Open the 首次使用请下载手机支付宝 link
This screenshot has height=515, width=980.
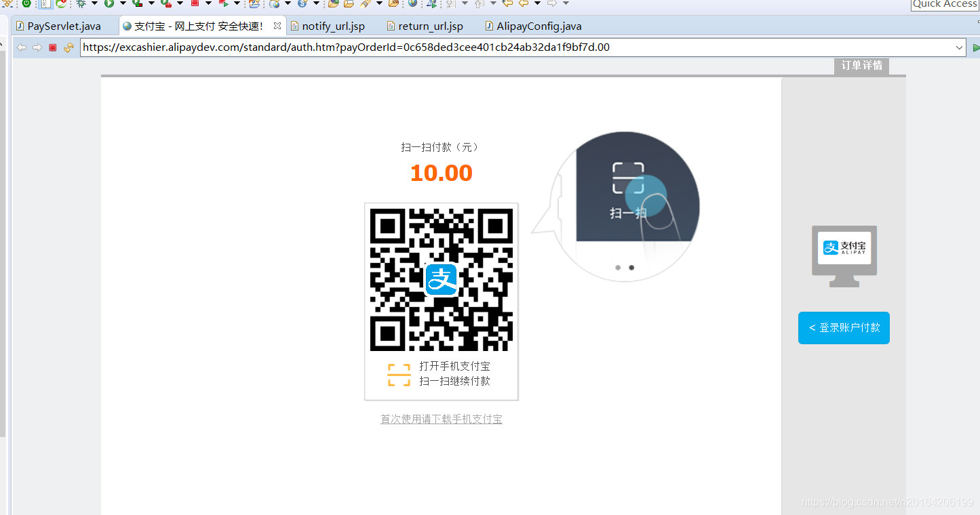click(442, 419)
